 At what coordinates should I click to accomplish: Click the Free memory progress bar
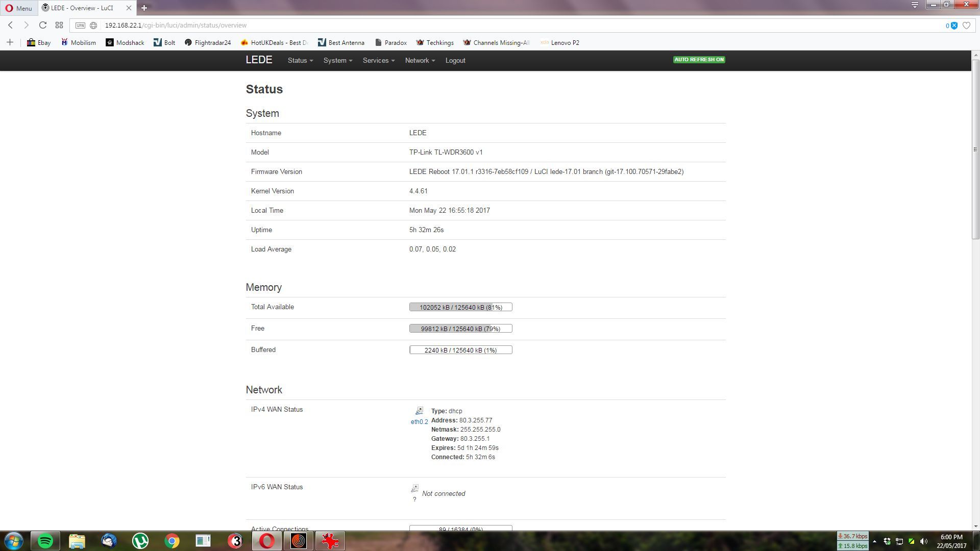460,328
